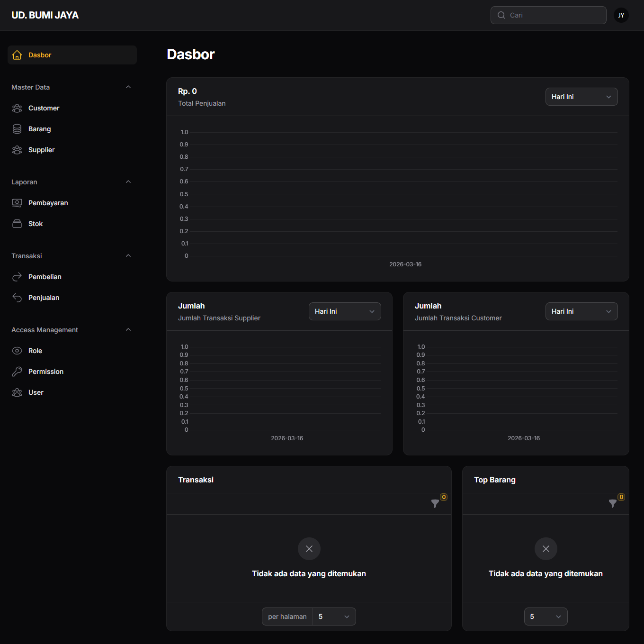This screenshot has height=644, width=644.
Task: Change Transaksi per halaman dropdown
Action: click(334, 617)
